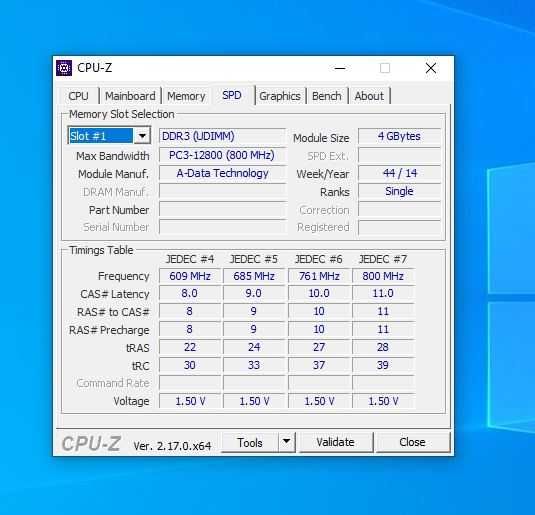Click the JEDEC #7 RAS# Precharge value 11
Viewport: 535px width, 515px height.
point(383,329)
